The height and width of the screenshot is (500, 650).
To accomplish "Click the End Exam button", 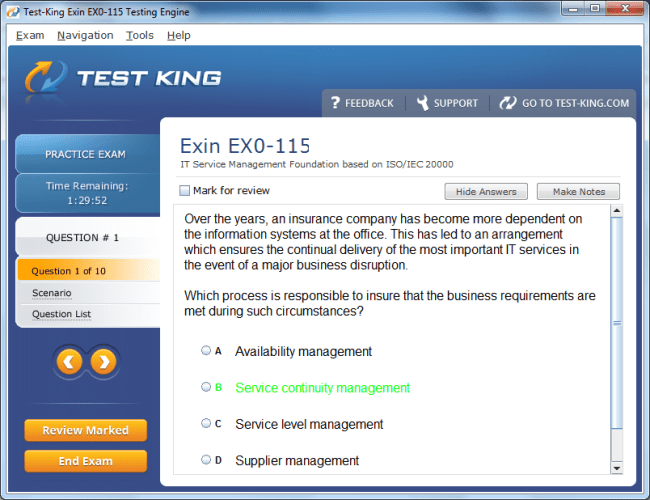I will (85, 461).
